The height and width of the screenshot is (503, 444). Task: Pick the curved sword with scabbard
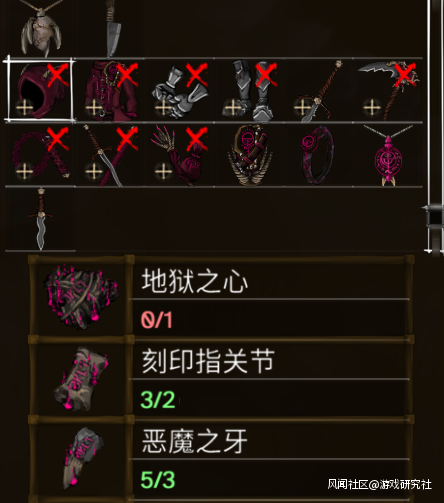[110, 155]
